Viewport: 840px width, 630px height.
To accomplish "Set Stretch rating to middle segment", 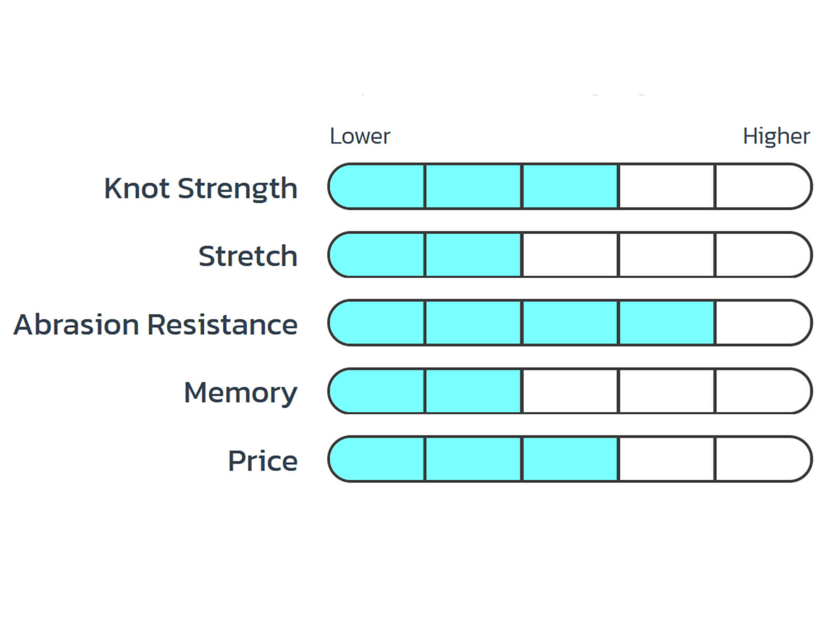I will point(570,255).
